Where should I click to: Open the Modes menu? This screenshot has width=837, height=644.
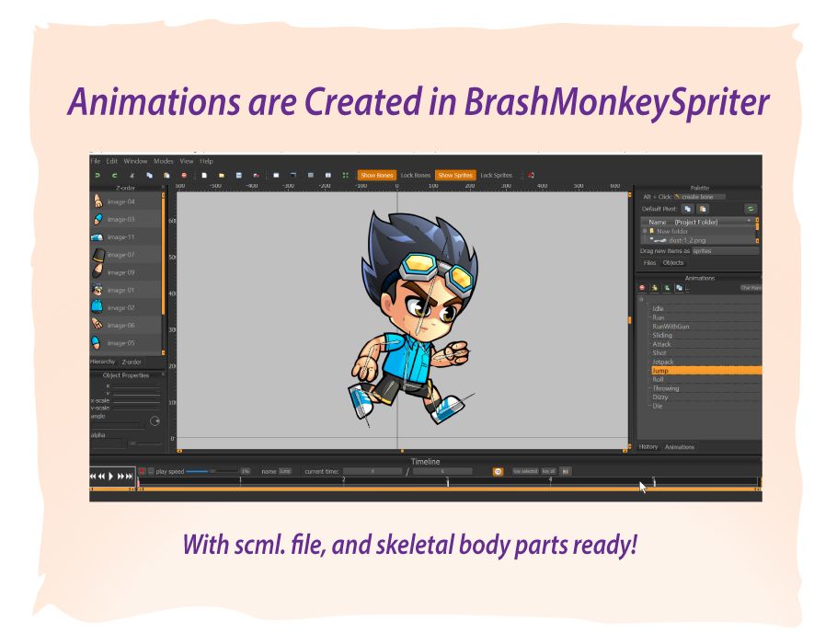point(164,161)
